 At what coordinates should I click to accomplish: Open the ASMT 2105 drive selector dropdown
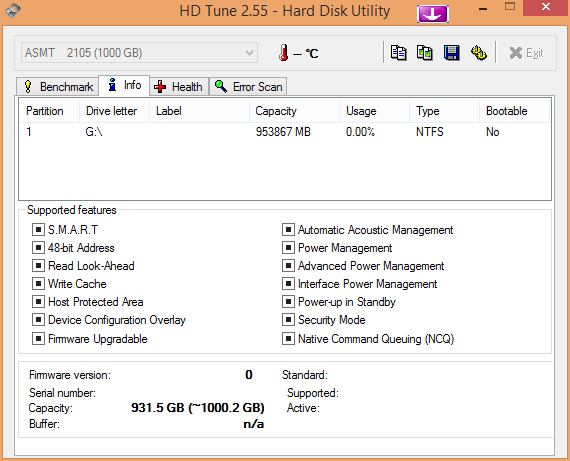(x=140, y=53)
